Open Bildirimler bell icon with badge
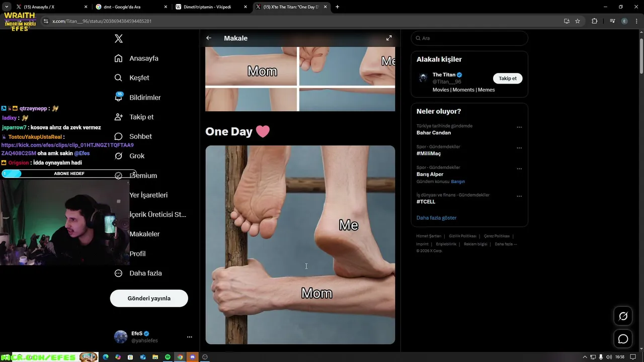Image resolution: width=644 pixels, height=362 pixels. 119,97
